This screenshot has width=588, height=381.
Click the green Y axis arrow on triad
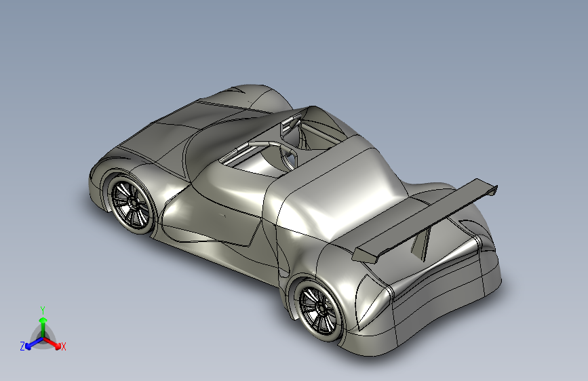(43, 327)
